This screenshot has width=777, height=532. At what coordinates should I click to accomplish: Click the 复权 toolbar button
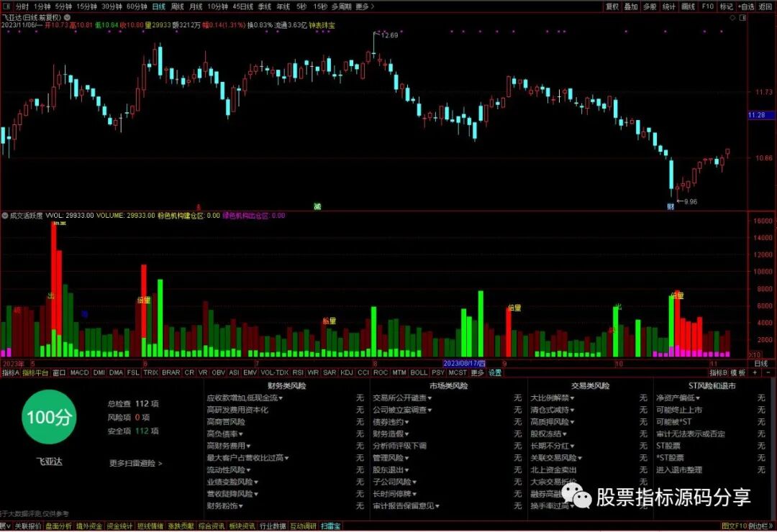(612, 6)
